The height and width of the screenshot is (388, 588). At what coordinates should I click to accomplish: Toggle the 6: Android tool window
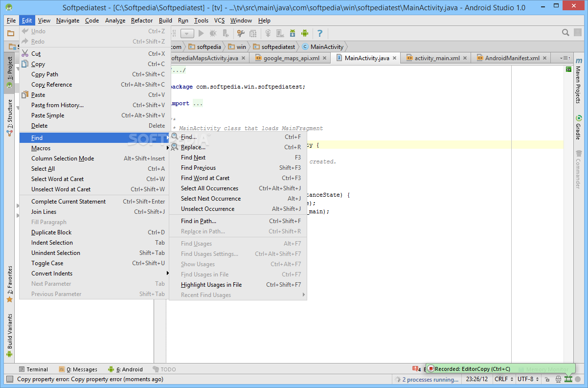tap(126, 369)
